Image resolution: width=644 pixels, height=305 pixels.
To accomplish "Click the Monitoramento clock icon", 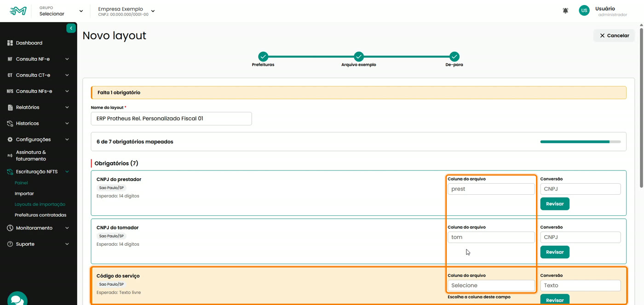I will [10, 228].
